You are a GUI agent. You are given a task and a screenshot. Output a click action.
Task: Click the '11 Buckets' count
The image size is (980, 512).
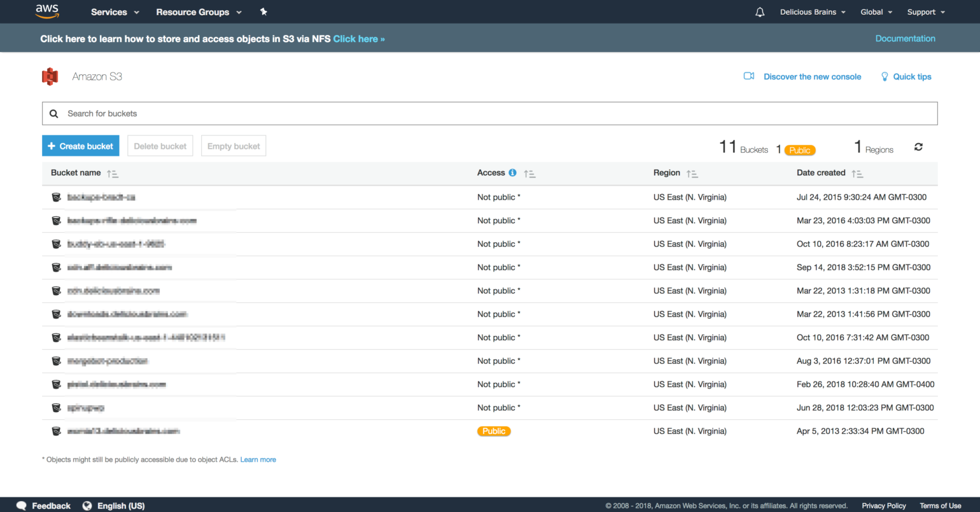click(x=743, y=148)
